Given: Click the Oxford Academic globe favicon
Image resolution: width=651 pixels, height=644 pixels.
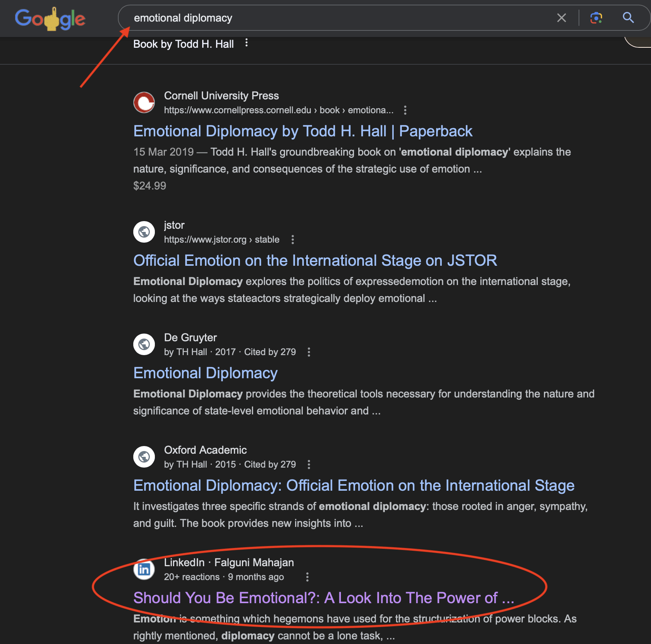Looking at the screenshot, I should 144,457.
